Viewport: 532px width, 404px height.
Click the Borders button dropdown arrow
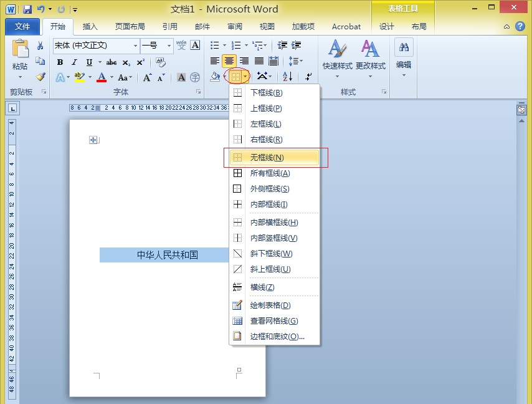[x=245, y=77]
